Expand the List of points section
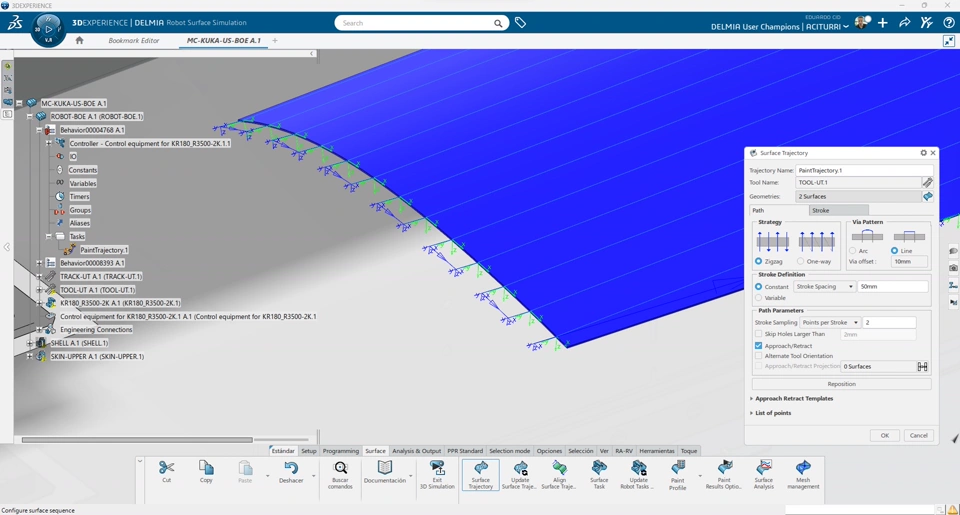The image size is (960, 515). (x=773, y=413)
